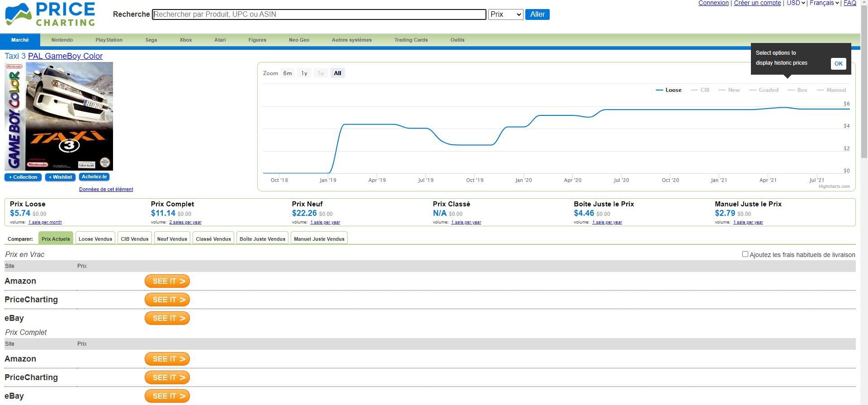The image size is (868, 405).
Task: Dismiss the tooltip with OK button
Action: coord(838,64)
